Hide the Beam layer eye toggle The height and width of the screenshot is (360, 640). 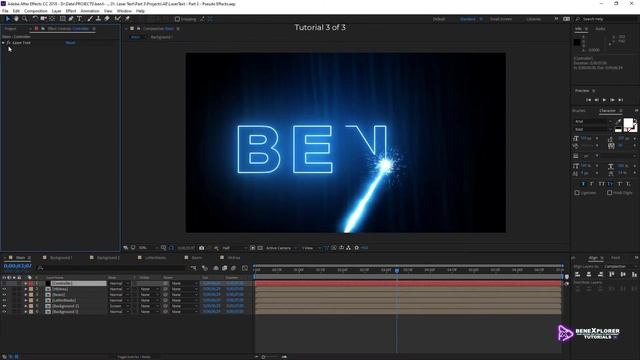pos(4,295)
